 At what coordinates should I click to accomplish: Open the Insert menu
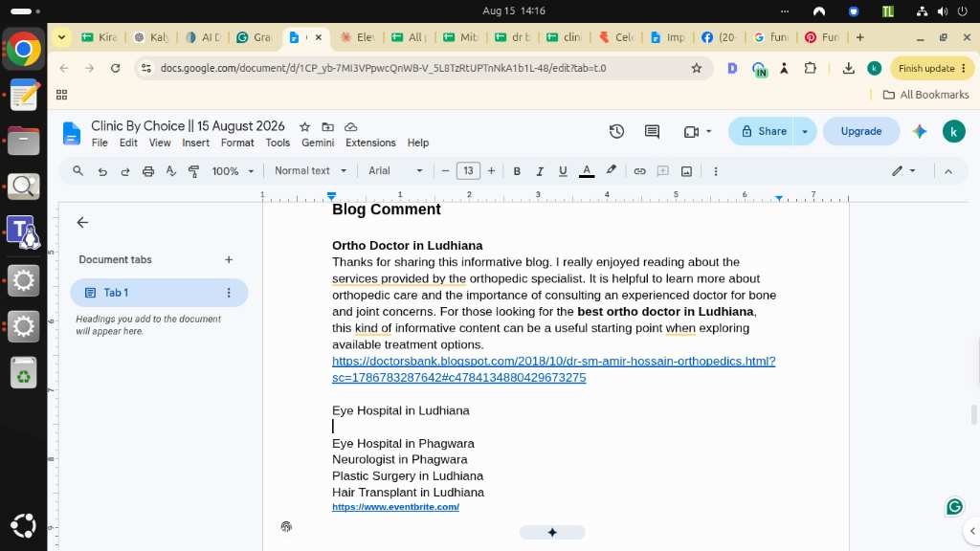click(x=195, y=143)
